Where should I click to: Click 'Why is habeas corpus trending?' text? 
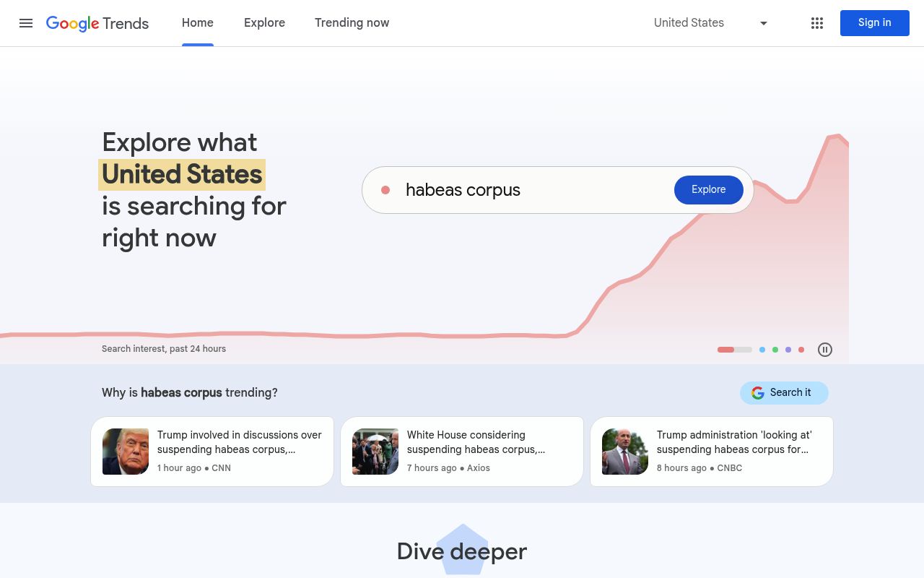[190, 393]
